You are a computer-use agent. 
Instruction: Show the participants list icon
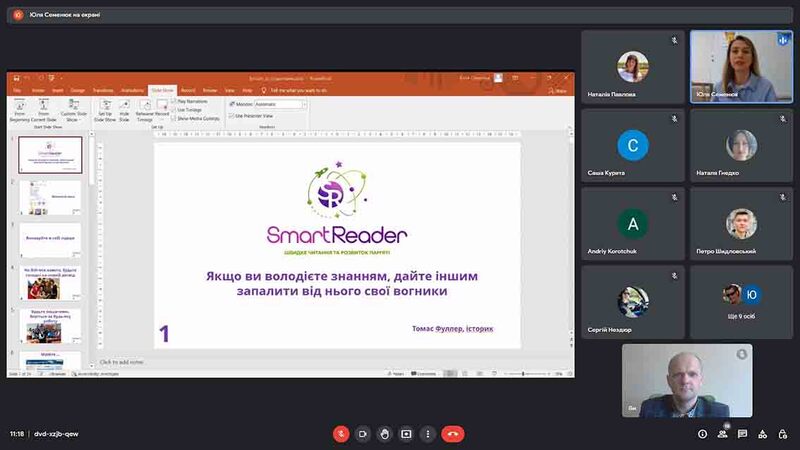pyautogui.click(x=722, y=434)
